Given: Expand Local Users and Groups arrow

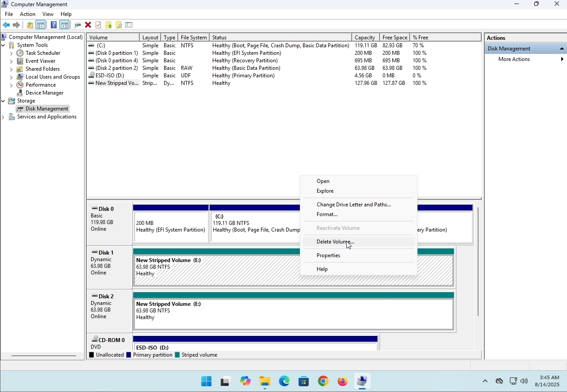Looking at the screenshot, I should [11, 77].
